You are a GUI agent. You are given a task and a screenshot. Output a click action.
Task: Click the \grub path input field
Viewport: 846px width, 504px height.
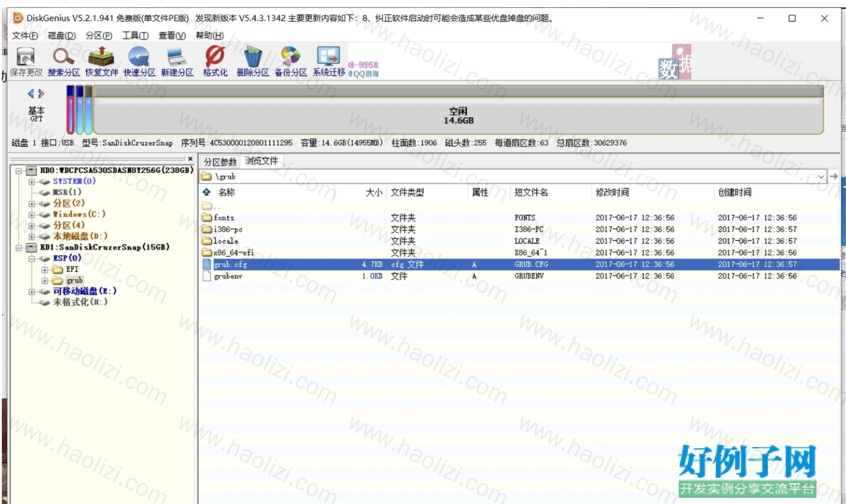513,177
